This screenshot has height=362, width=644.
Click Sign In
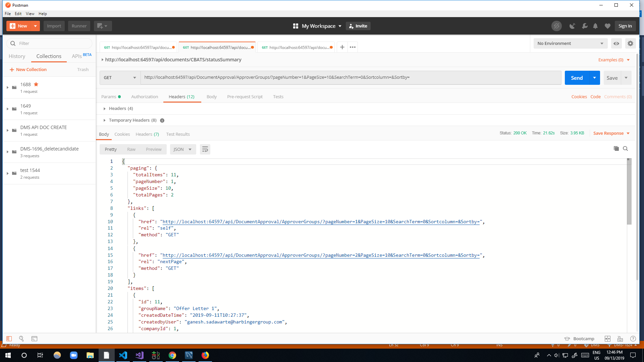click(625, 26)
